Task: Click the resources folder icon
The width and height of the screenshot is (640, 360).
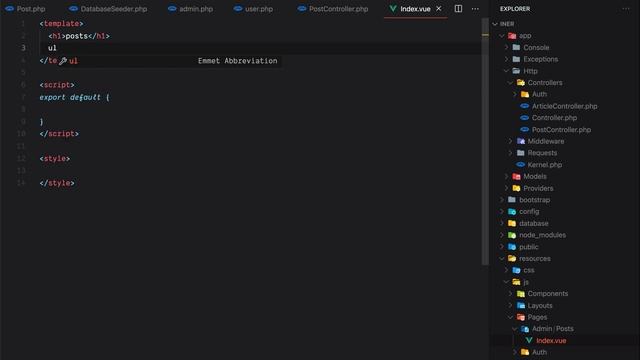Action: 512,258
